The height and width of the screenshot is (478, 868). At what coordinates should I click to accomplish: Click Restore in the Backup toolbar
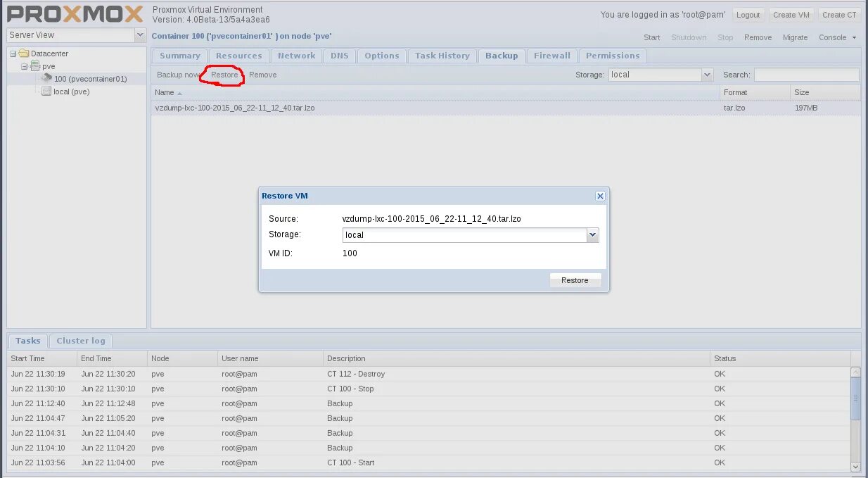point(224,75)
